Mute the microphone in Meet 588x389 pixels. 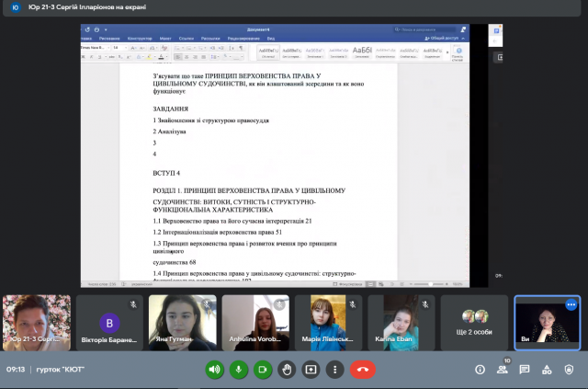pos(239,370)
